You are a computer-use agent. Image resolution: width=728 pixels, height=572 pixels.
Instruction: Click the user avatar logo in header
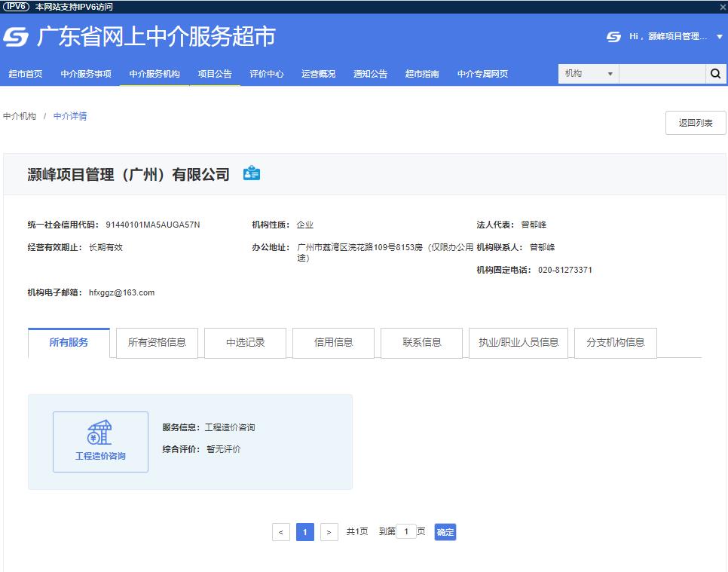click(x=613, y=36)
